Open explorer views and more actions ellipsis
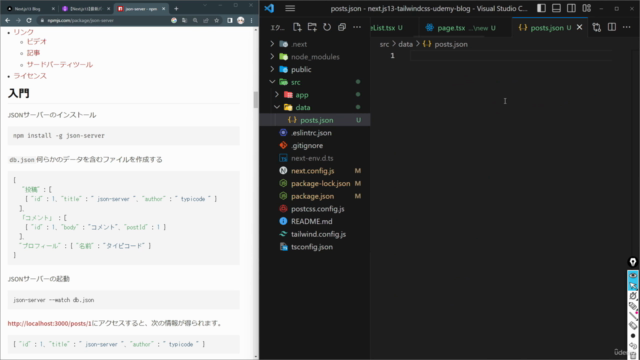Viewport: 640px width, 360px height. (357, 27)
